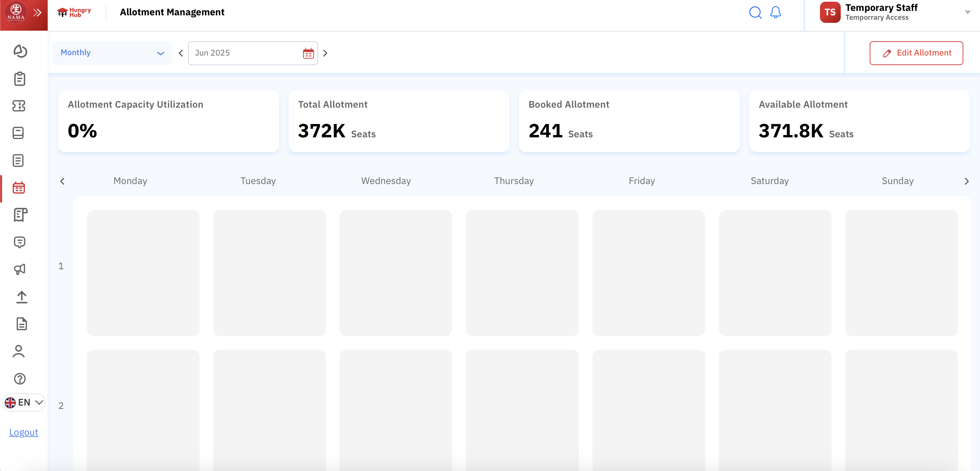Expand the sidebar with double-chevron icon
Screen dimensions: 980x471
37,13
